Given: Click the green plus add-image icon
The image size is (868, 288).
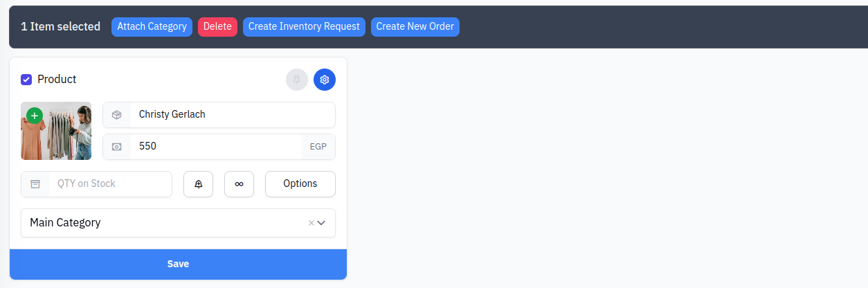Looking at the screenshot, I should pos(35,116).
